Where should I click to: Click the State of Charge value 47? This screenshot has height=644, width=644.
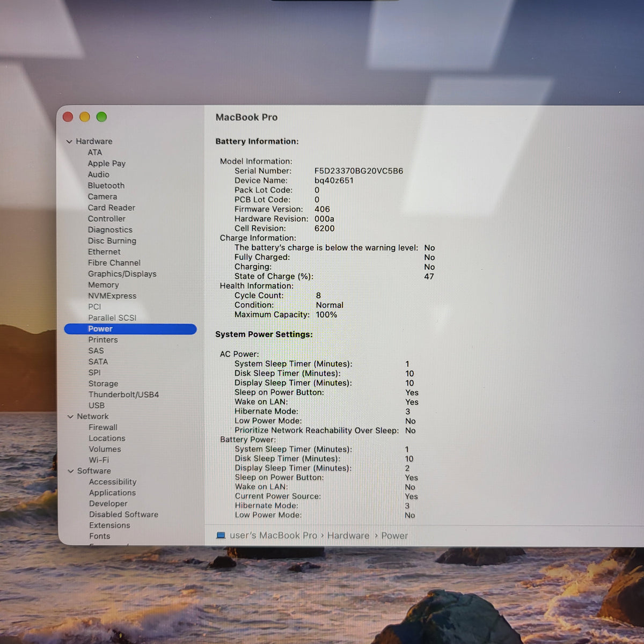(x=429, y=277)
